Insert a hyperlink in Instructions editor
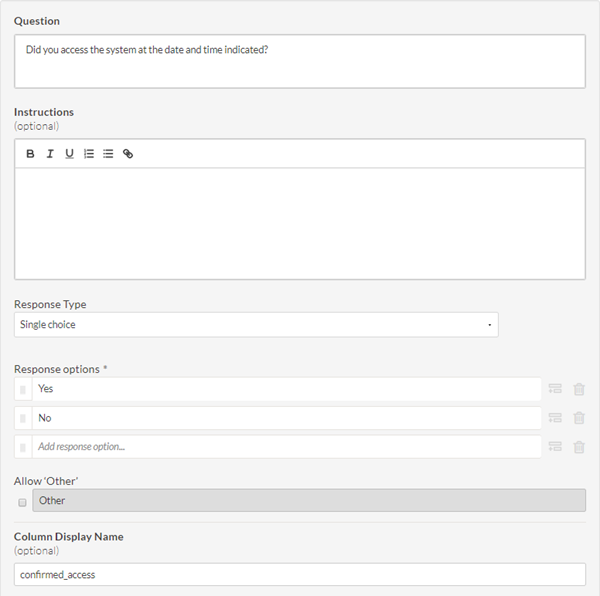Screen dimensions: 600x596 [128, 154]
